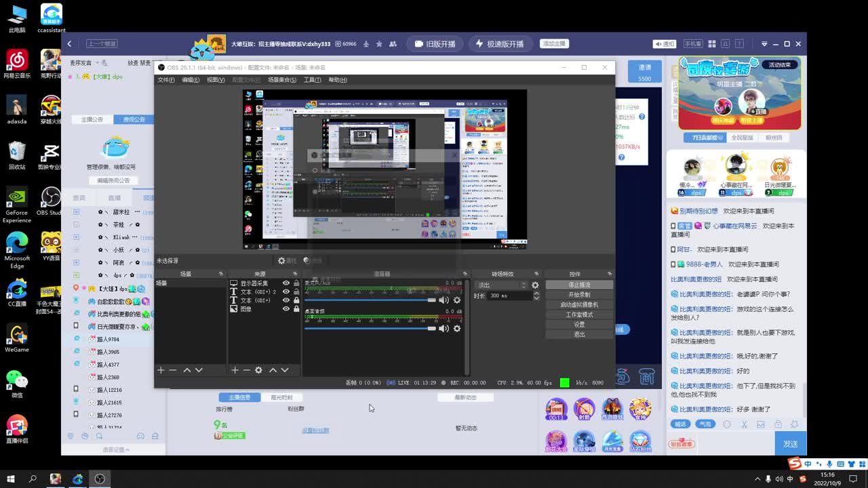
Task: Toggle visibility eye of 图像 source
Action: point(286,308)
